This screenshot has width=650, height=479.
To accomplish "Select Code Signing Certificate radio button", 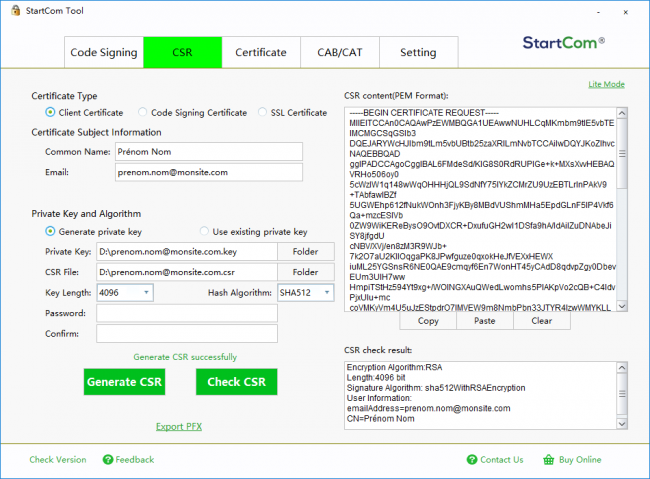I will (x=143, y=112).
